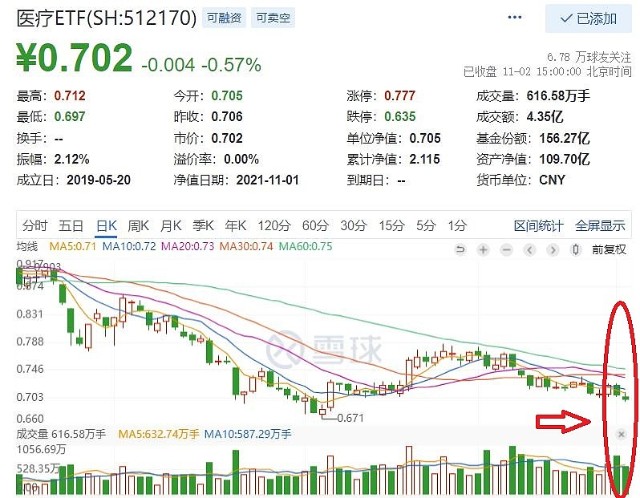Move chart left with left arrow icon

tap(529, 249)
